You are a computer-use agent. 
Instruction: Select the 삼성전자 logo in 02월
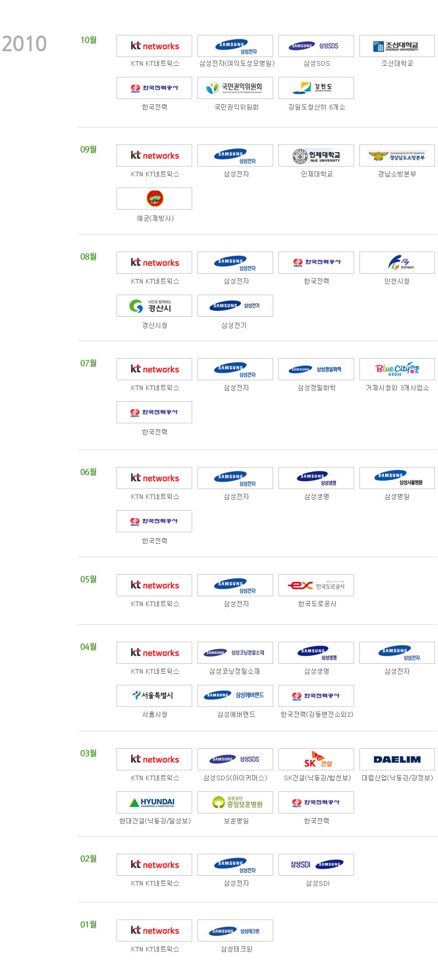[x=235, y=865]
